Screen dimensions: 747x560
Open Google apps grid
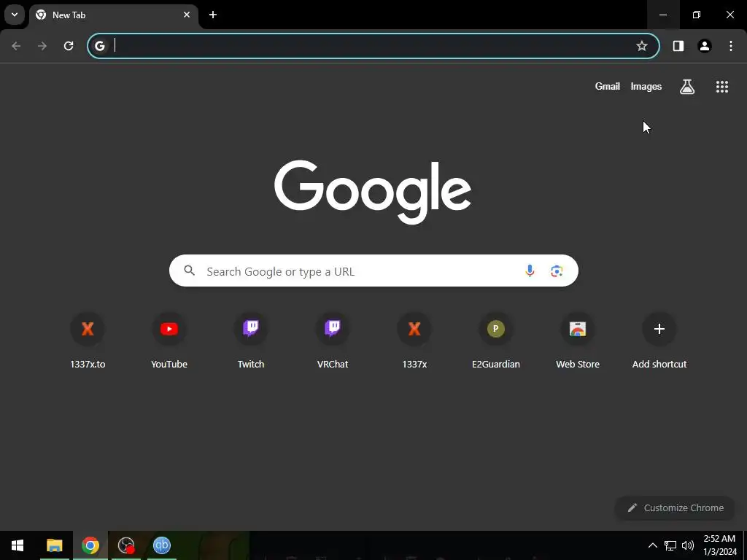(x=721, y=87)
